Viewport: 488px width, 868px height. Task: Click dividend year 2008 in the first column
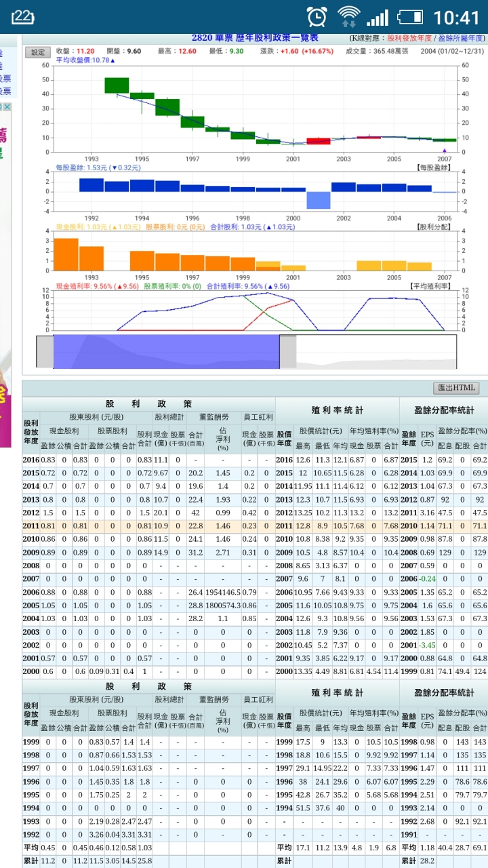pos(30,565)
